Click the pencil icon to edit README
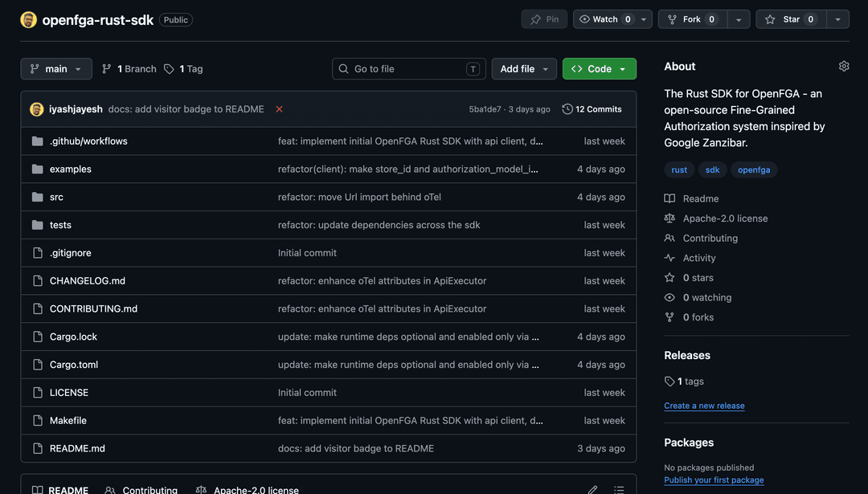Screen dimensions: 868x494 pyautogui.click(x=592, y=488)
